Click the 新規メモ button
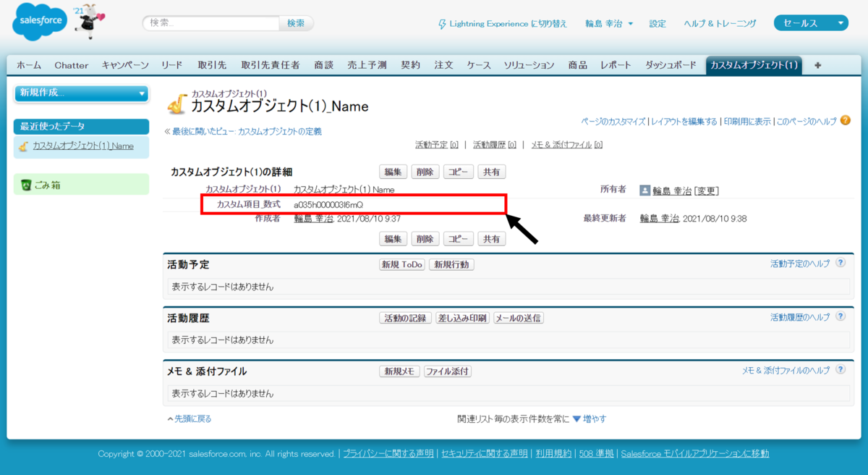Viewport: 868px width, 475px height. (399, 371)
